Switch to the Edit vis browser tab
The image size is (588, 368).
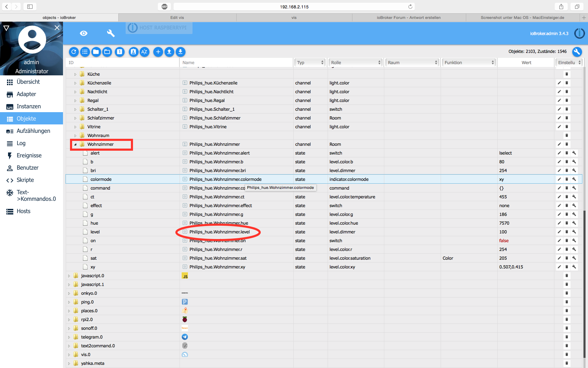point(177,18)
